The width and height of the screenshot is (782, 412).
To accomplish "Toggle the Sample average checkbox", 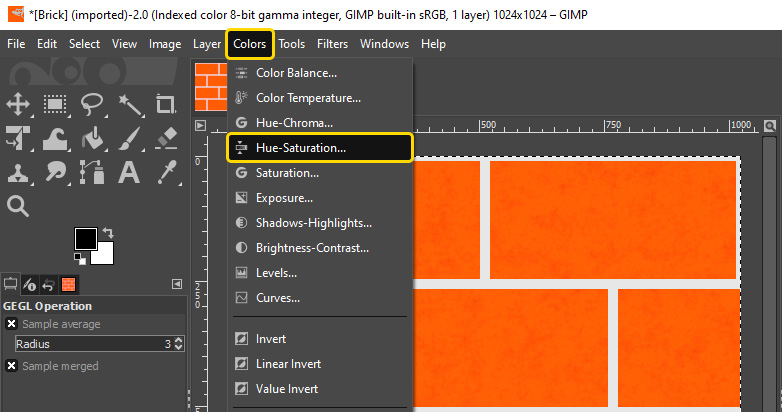I will click(11, 324).
